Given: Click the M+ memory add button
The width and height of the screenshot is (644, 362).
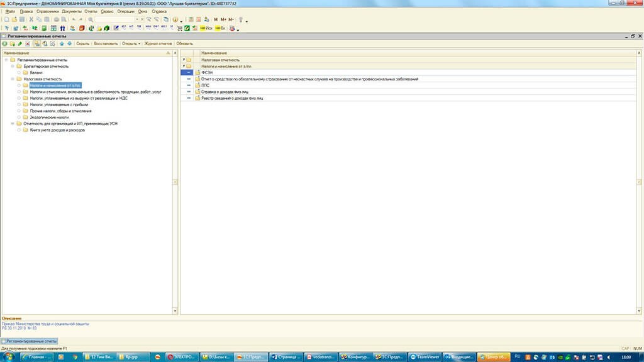Looking at the screenshot, I should click(223, 19).
